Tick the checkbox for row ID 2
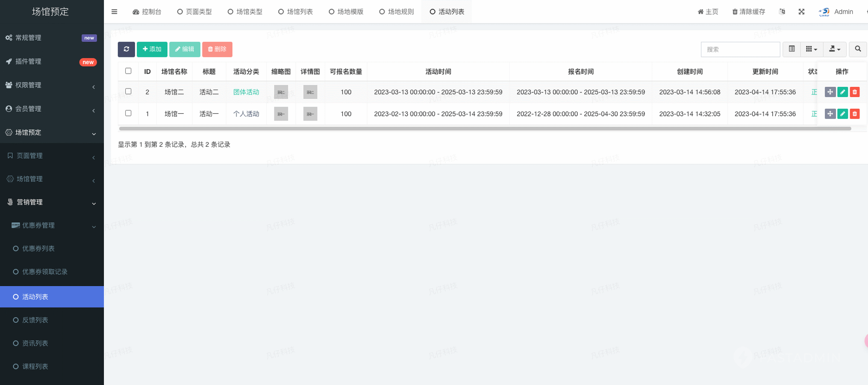Screen dimensions: 868x385 (128, 92)
